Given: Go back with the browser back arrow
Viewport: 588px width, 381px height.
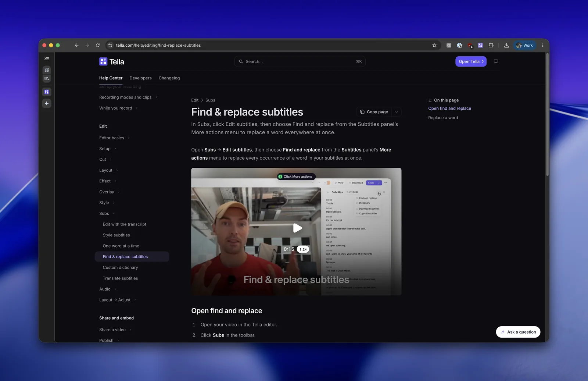Looking at the screenshot, I should [x=76, y=45].
